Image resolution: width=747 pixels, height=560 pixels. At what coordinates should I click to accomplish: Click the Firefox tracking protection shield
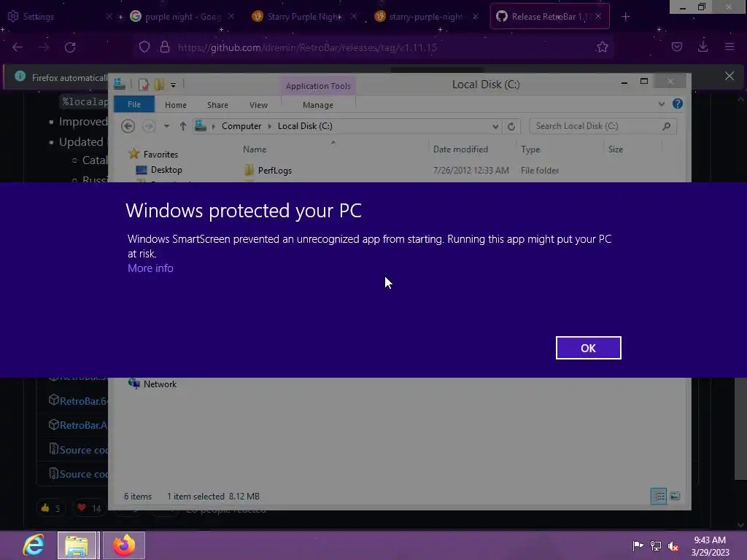pos(144,47)
